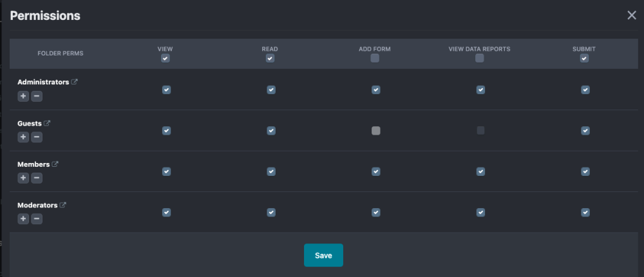Image resolution: width=644 pixels, height=277 pixels.
Task: Uncheck Submit permission for Moderators
Action: click(x=585, y=212)
